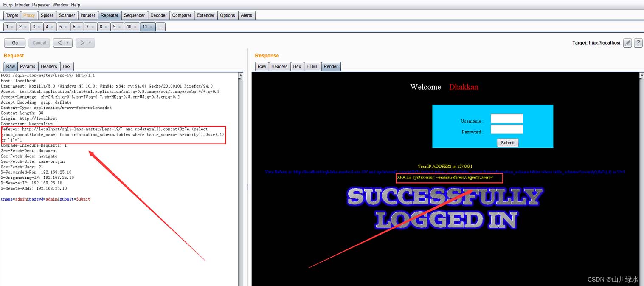Switch to the Decoder tool tab

click(158, 15)
